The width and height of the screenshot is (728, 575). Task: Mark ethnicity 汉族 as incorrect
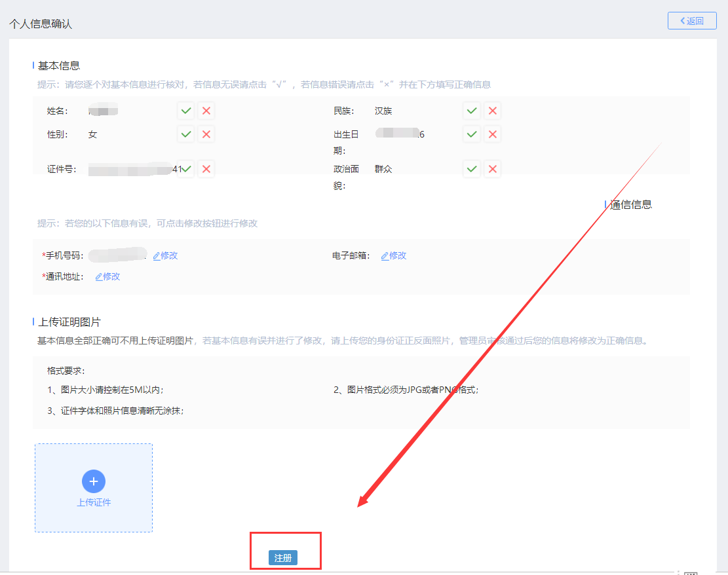click(x=492, y=111)
